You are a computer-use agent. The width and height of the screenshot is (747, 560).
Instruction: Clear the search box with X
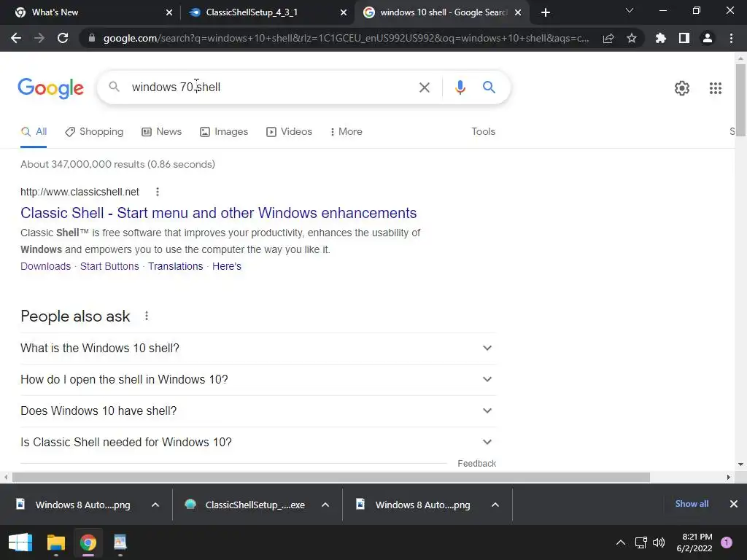tap(424, 87)
